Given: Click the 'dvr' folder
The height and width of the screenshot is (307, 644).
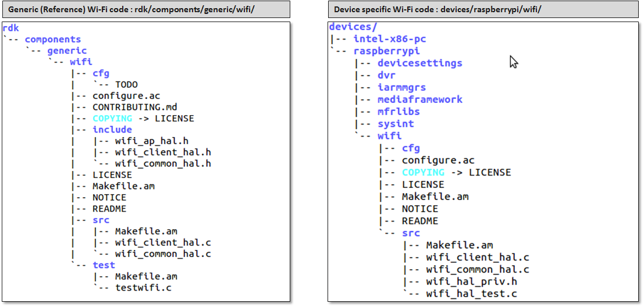Looking at the screenshot, I should [x=387, y=76].
